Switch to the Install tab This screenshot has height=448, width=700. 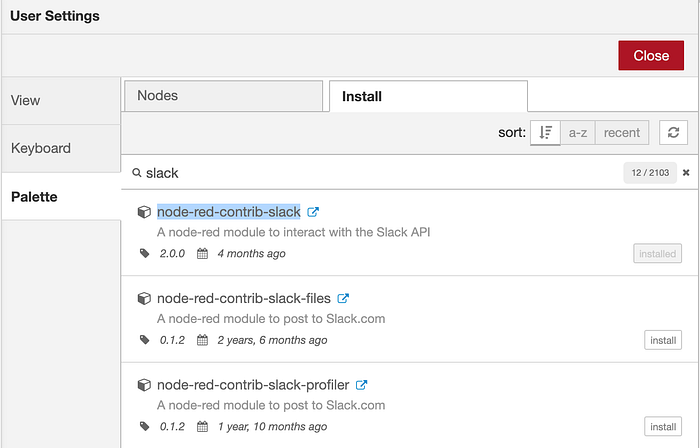pyautogui.click(x=428, y=96)
